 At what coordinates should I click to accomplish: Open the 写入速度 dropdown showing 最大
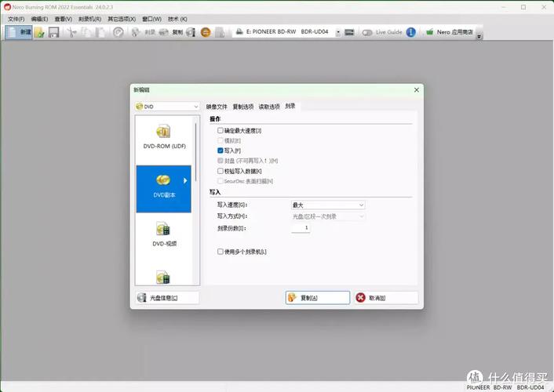pyautogui.click(x=328, y=205)
